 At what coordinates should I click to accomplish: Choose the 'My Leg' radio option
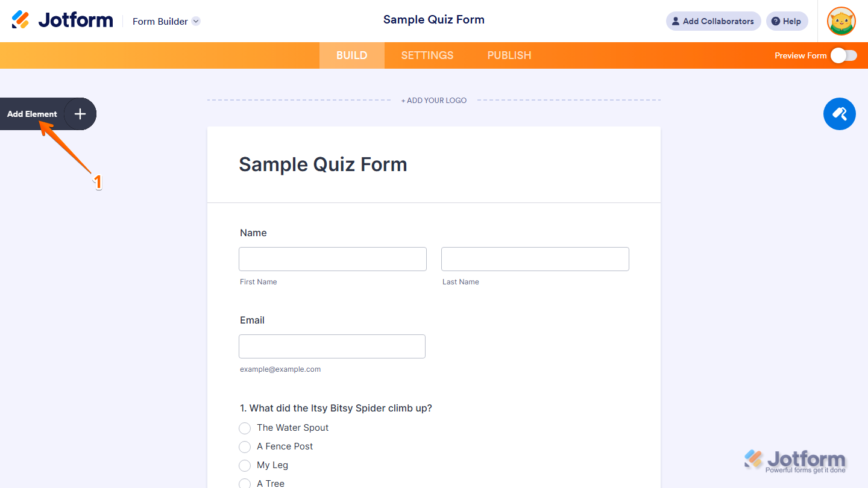point(245,466)
